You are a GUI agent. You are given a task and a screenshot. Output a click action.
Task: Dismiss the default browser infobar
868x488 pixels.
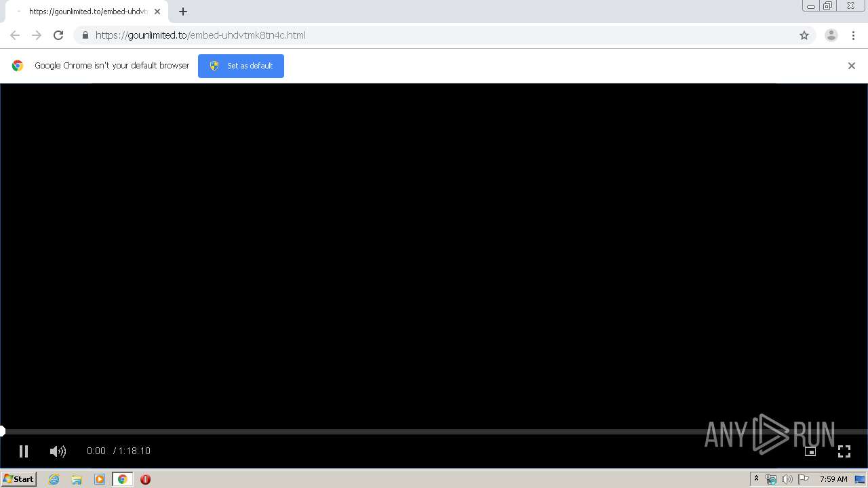(x=852, y=66)
